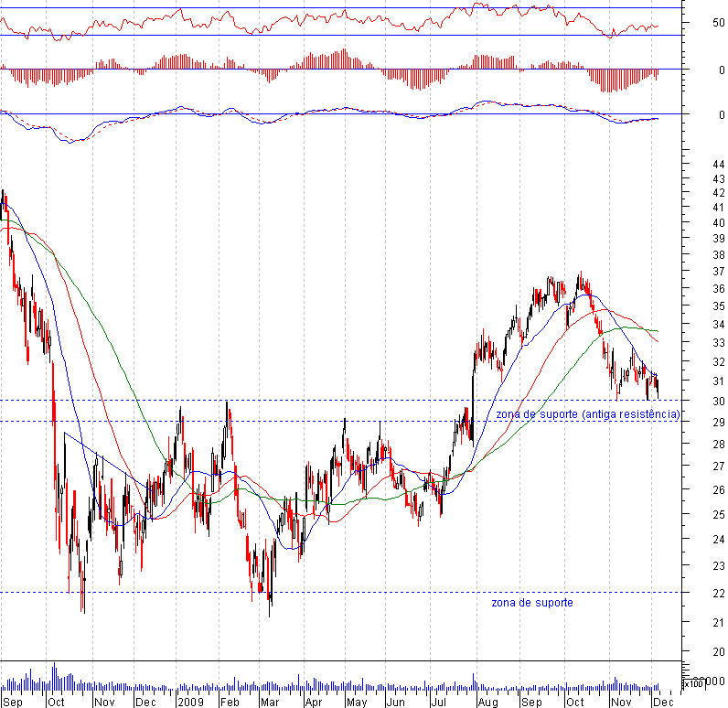Select the Jul month label
The image size is (728, 708).
pos(438,702)
